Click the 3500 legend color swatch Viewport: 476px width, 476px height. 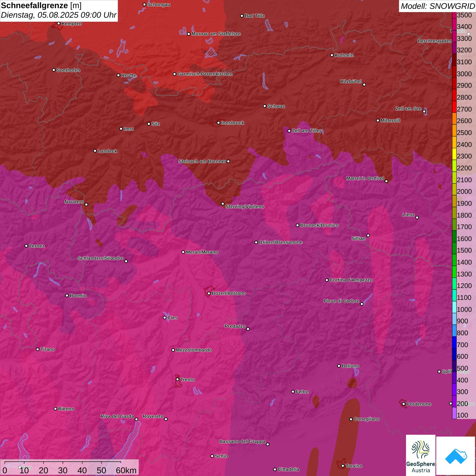pos(454,15)
